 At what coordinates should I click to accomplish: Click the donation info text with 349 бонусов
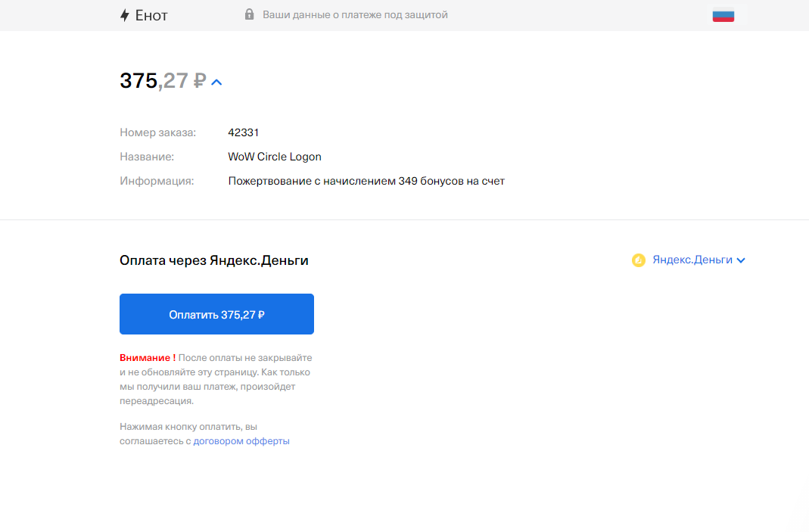pos(366,181)
